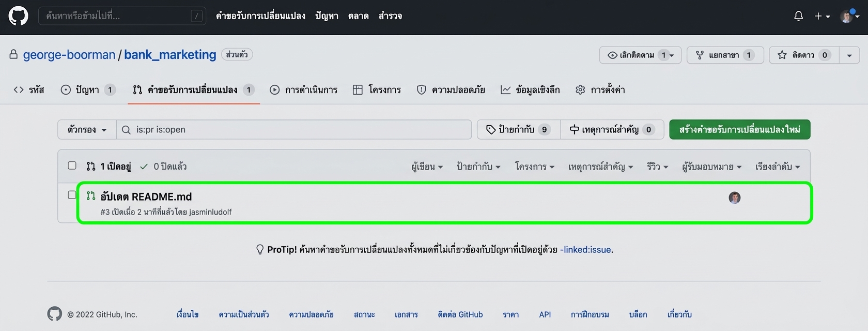Expand the star lists dropdown arrow
Viewport: 868px width, 331px height.
click(849, 55)
